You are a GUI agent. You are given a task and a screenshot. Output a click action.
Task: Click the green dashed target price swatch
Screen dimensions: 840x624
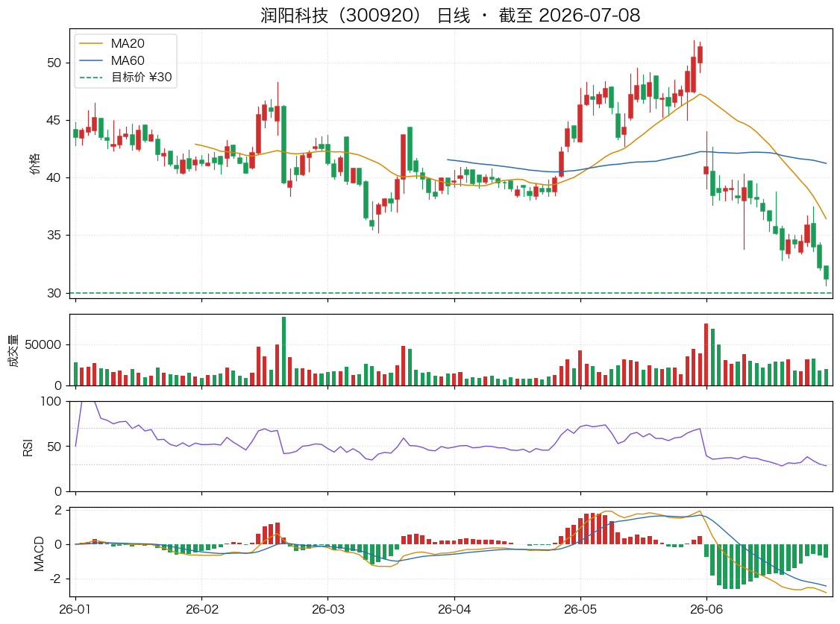click(x=91, y=78)
